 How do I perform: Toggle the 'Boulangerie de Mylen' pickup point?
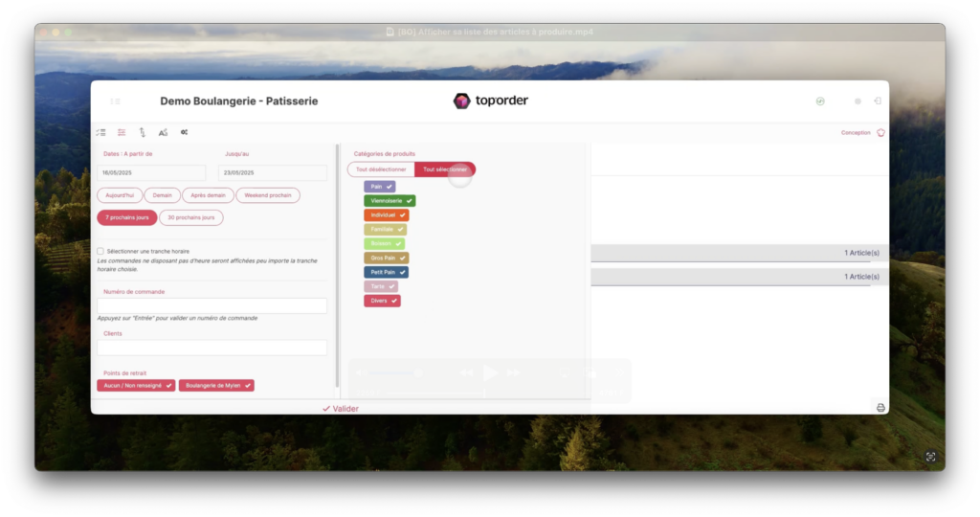click(x=216, y=385)
